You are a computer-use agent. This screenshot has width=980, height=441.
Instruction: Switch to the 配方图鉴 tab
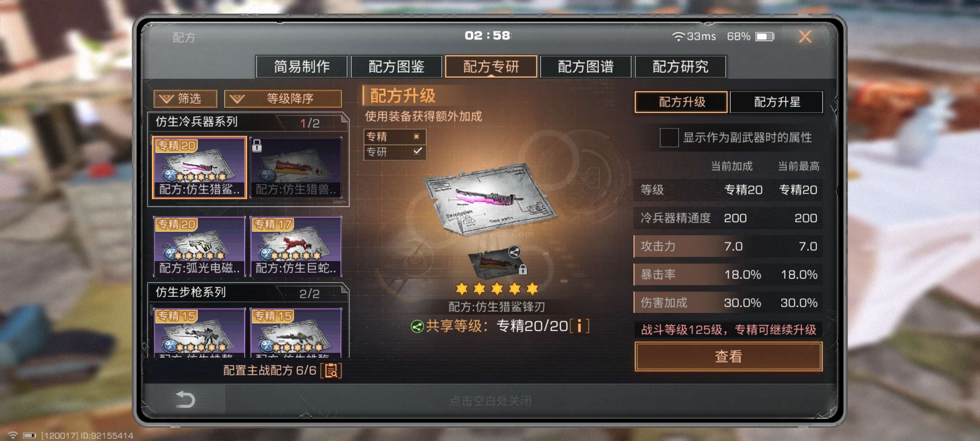click(x=396, y=66)
